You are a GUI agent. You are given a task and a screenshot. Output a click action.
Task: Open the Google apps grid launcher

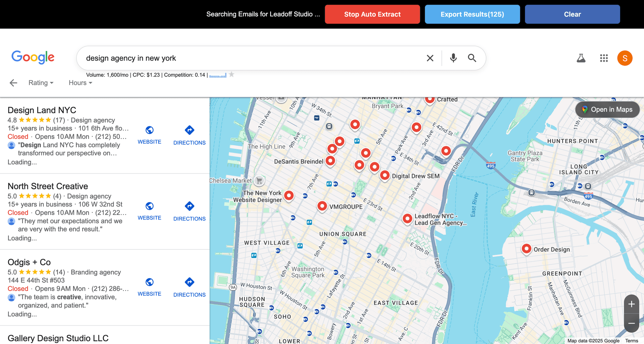coord(603,58)
